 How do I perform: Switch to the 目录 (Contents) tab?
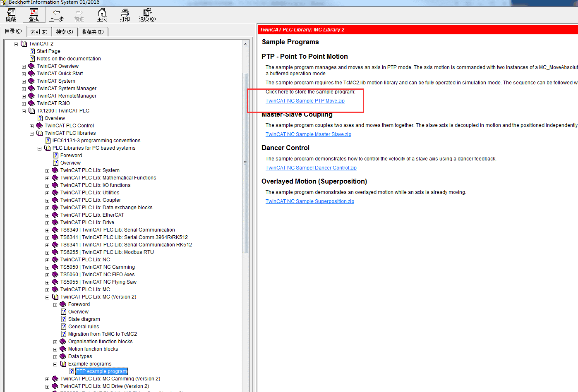point(14,31)
